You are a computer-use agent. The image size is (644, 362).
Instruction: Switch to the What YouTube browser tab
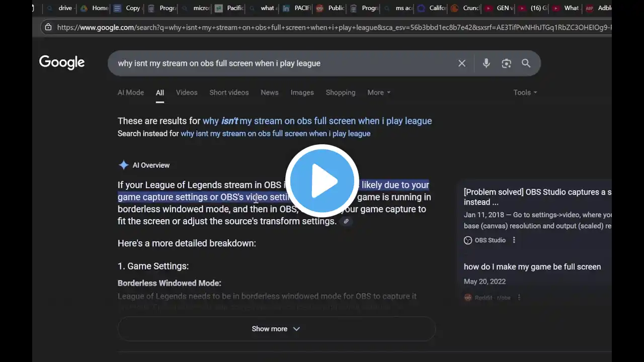pos(567,8)
